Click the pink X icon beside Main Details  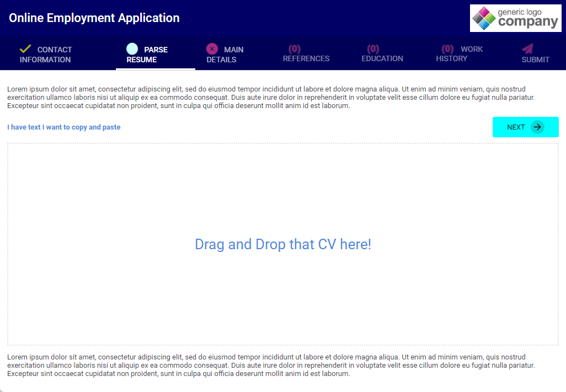(x=212, y=49)
